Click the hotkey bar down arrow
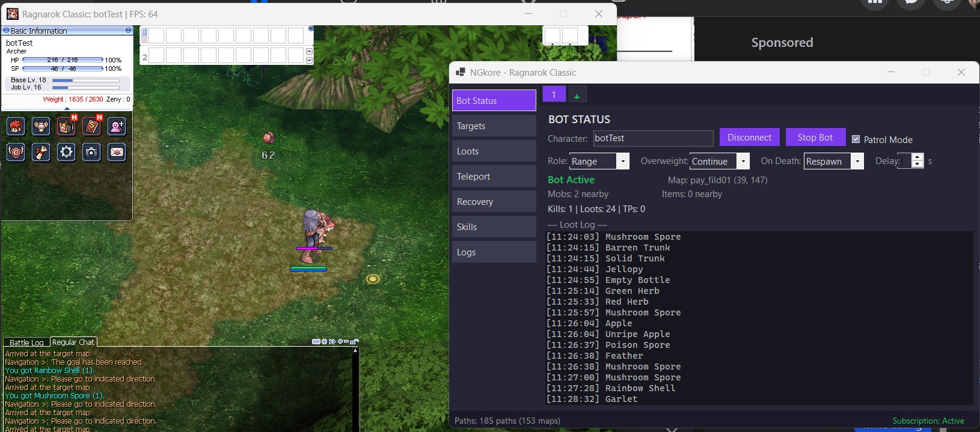The height and width of the screenshot is (432, 980). (x=310, y=60)
